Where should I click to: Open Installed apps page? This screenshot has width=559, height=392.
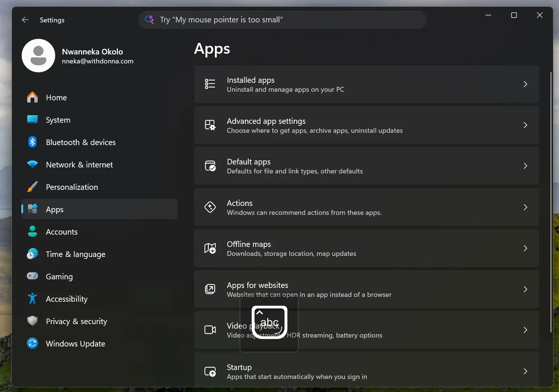(366, 84)
